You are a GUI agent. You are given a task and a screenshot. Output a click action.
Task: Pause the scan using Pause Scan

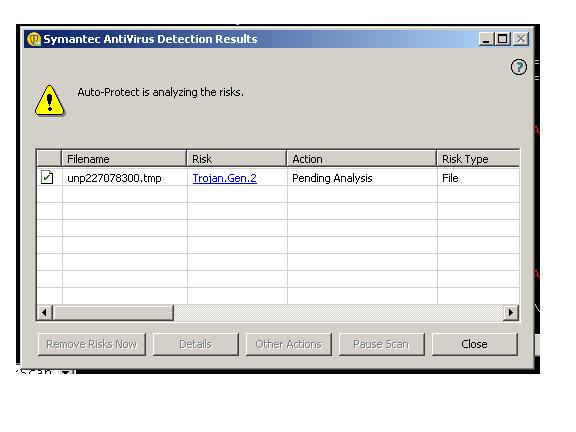pos(381,344)
